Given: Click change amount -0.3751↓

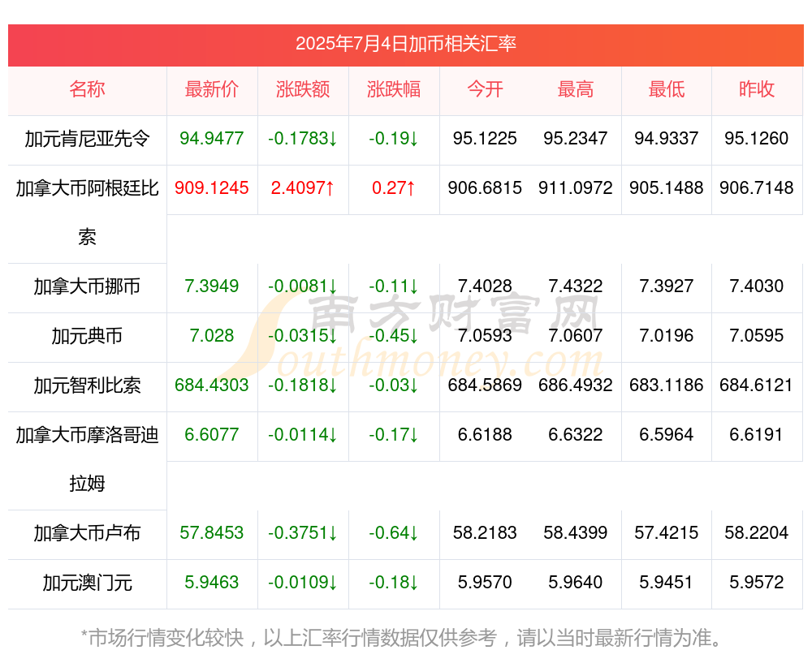Looking at the screenshot, I should [x=302, y=532].
